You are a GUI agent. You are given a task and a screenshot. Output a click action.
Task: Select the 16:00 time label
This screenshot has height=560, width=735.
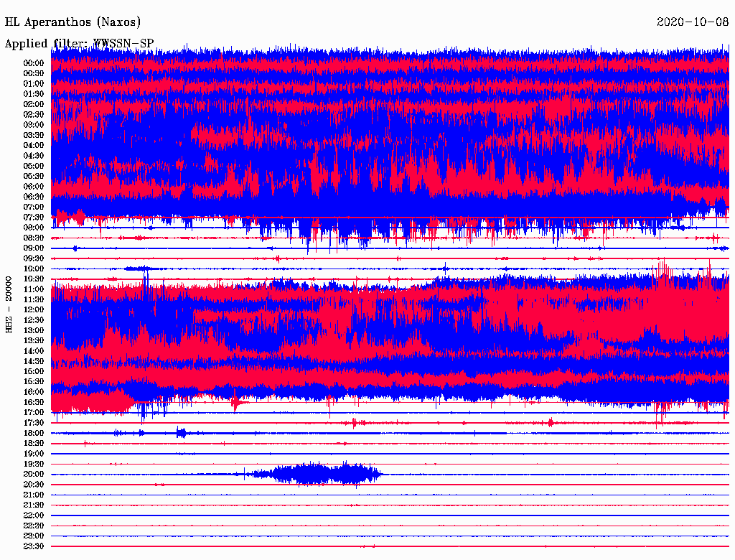click(x=34, y=392)
